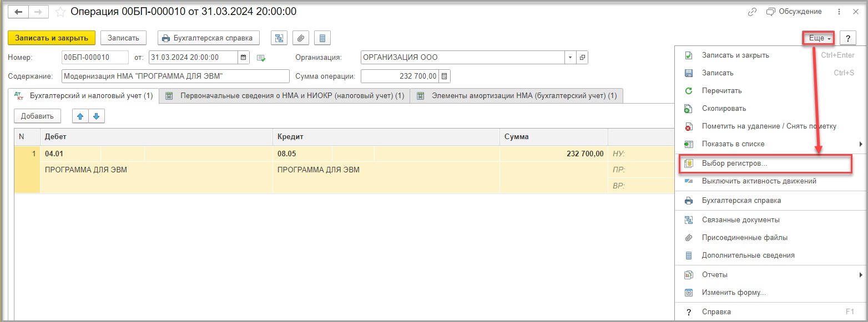
Task: Open help with the question mark button
Action: (x=848, y=38)
